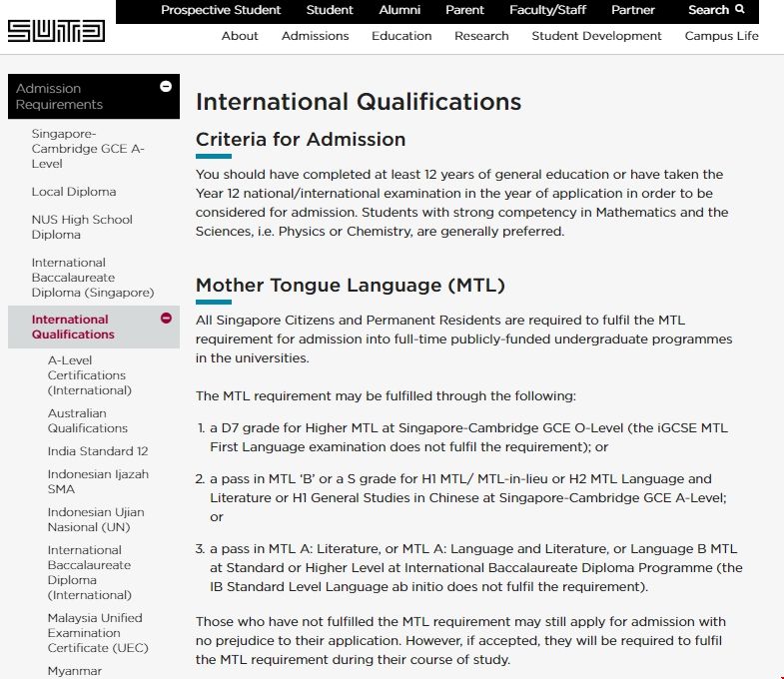Click the Partner top menu link
Viewport: 784px width, 679px height.
click(x=633, y=10)
